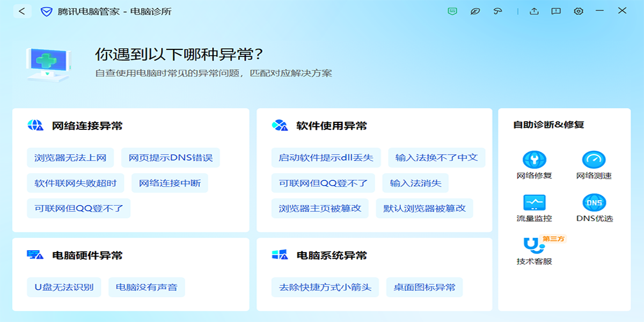Image resolution: width=644 pixels, height=322 pixels.
Task: Click the green message icon in title bar
Action: [452, 11]
